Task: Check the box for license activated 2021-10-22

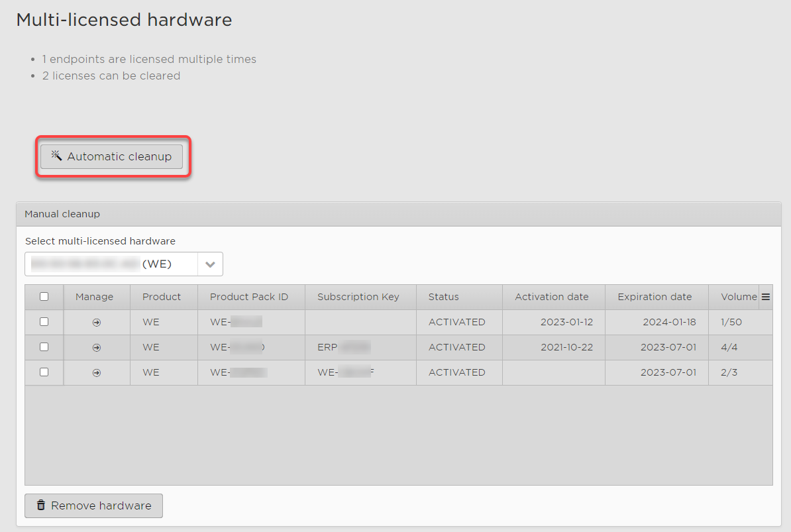Action: tap(44, 347)
